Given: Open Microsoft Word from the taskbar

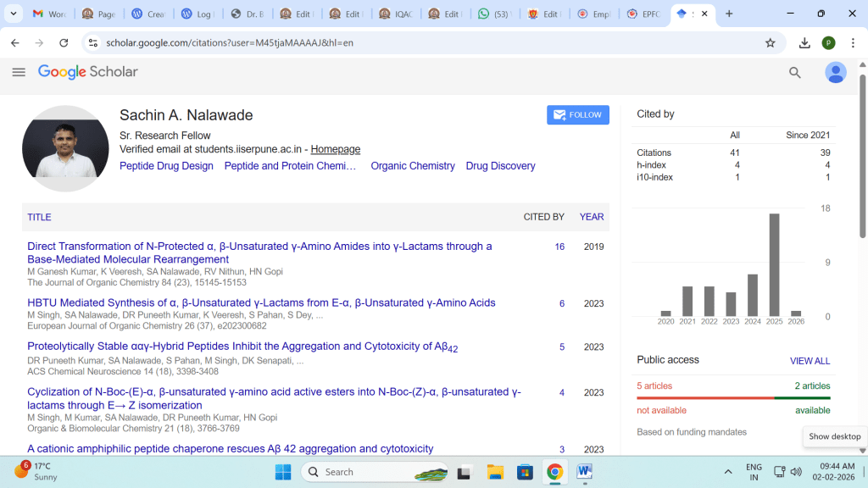Looking at the screenshot, I should point(585,472).
